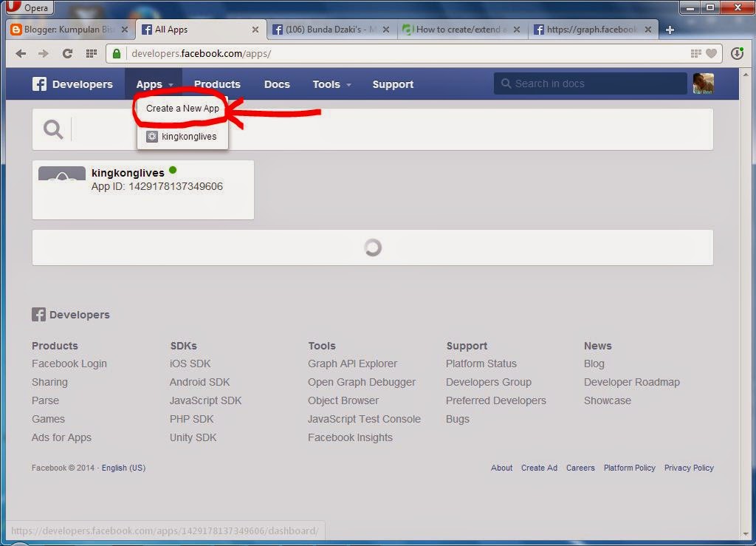Close the Bunda Dzaki's tab

coord(385,30)
